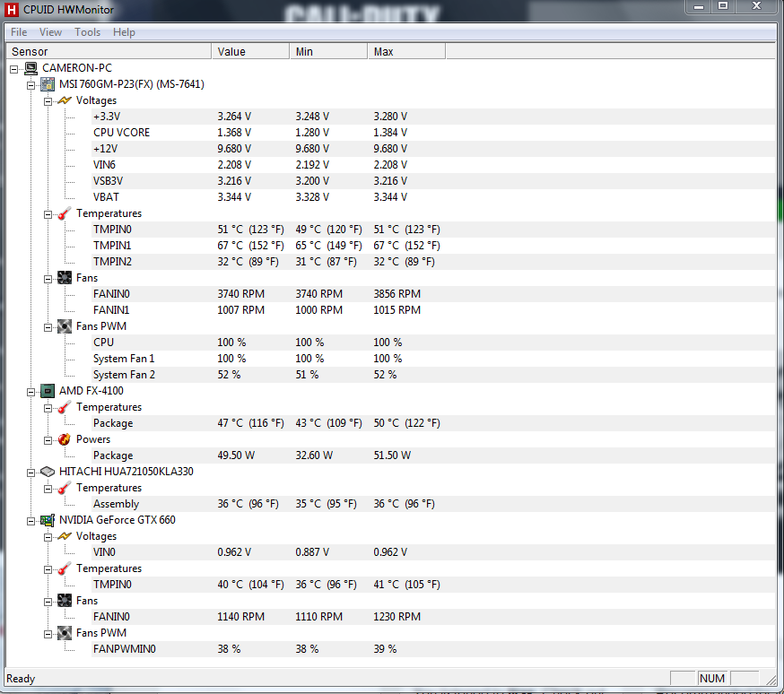Collapse the AMD FX-4100 node

(x=31, y=392)
